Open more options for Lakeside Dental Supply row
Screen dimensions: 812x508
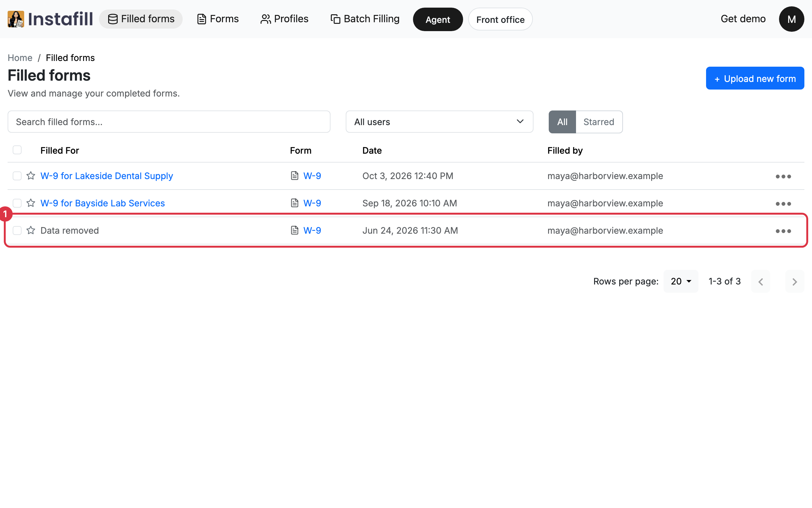783,177
